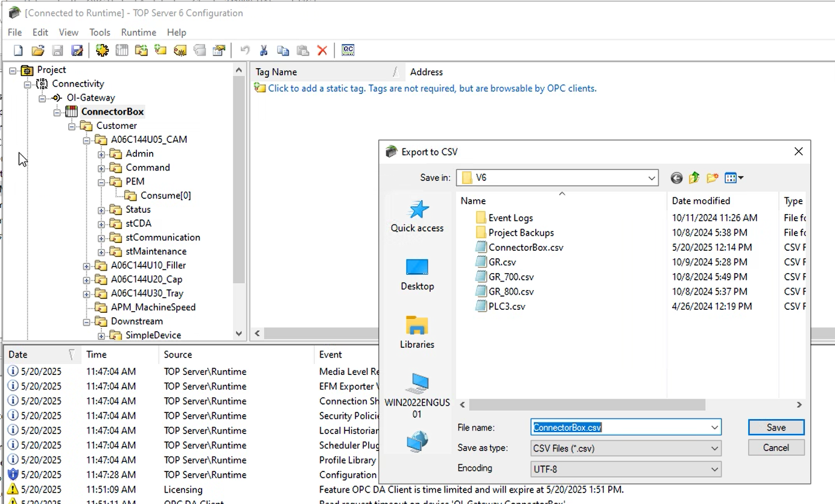Click the New Channel gear icon
The height and width of the screenshot is (504, 835).
pos(102,51)
